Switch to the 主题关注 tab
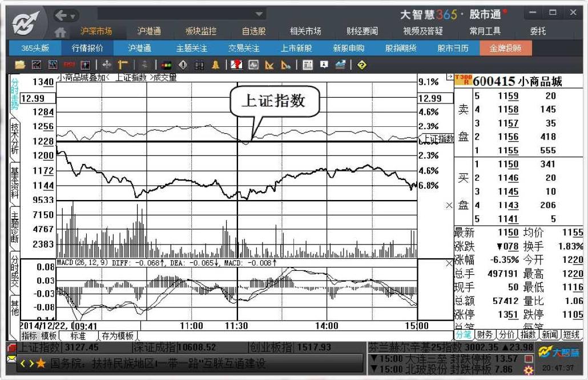Viewport: 588px width, 380px height. click(x=192, y=49)
